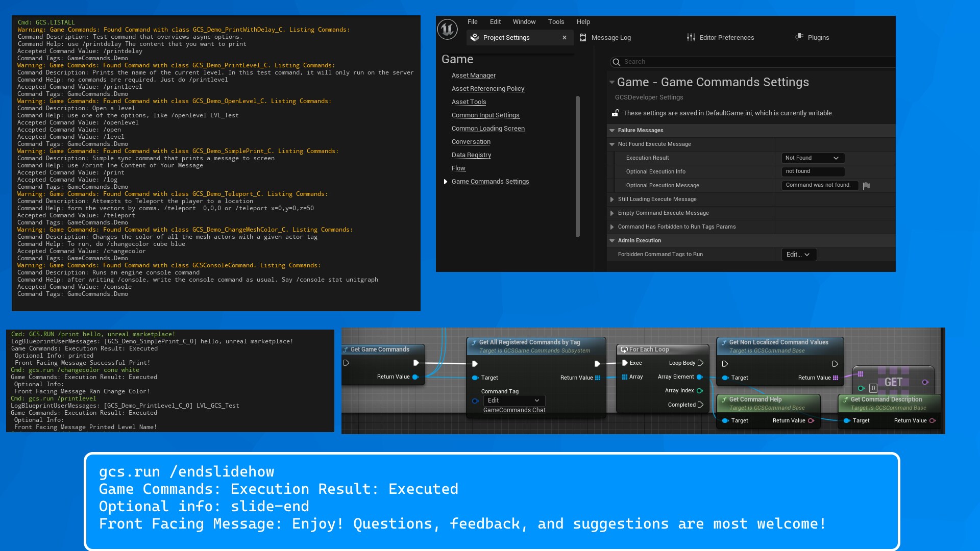Open the Edit dropdown for Forbidden Command Tags
Viewport: 980px width, 551px height.
pos(798,254)
